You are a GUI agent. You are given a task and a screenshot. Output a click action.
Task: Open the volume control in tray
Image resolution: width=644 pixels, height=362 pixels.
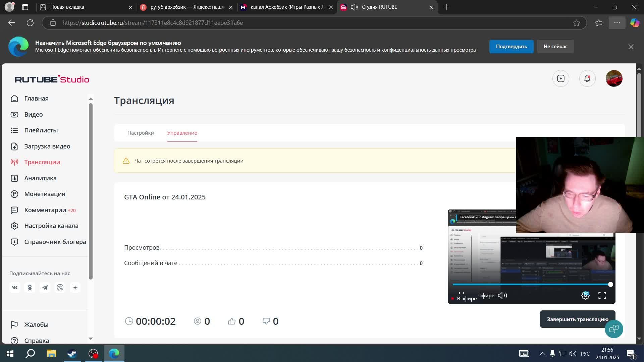573,354
